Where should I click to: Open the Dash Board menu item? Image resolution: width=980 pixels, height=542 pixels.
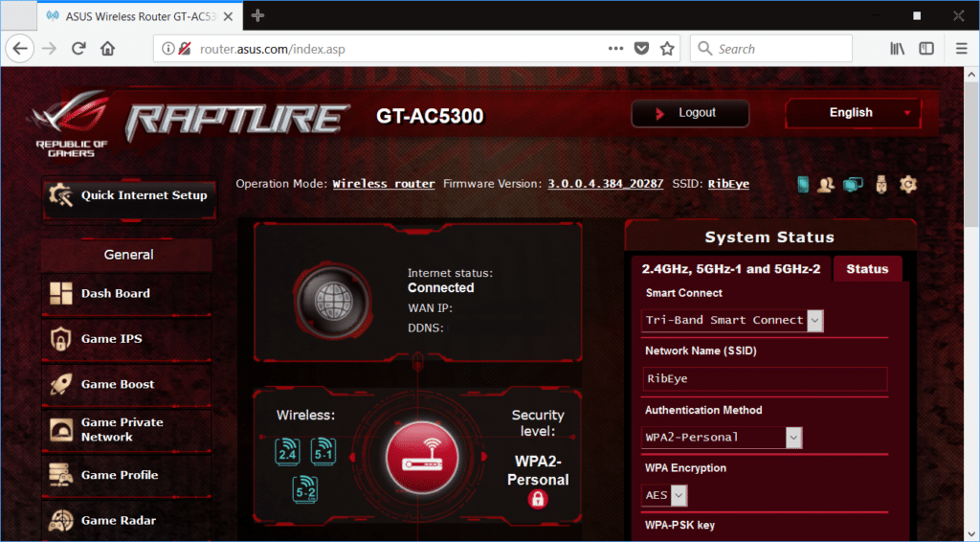point(127,293)
